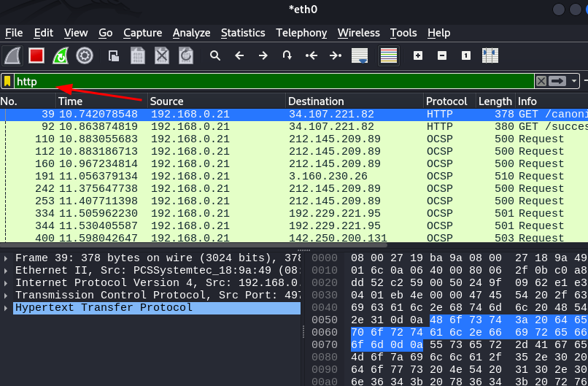Open the Statistics menu
The height and width of the screenshot is (386, 588).
click(243, 33)
